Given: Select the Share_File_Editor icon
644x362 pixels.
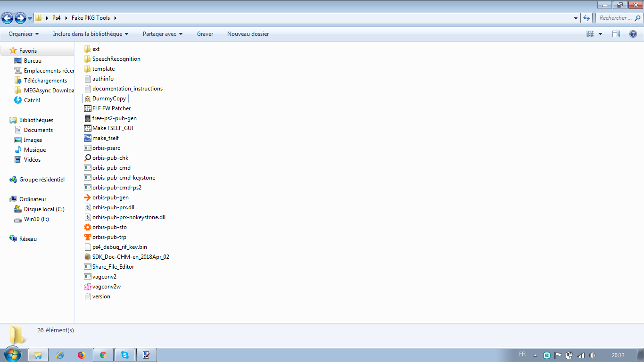Looking at the screenshot, I should [87, 267].
